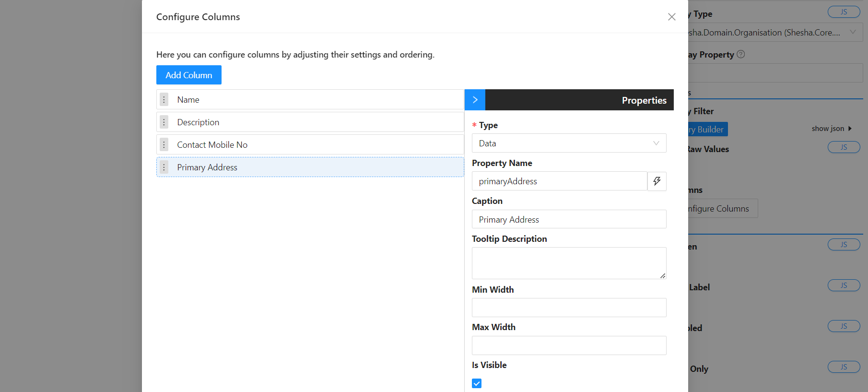Click the background Property input field
This screenshot has height=392, width=868.
[x=775, y=73]
